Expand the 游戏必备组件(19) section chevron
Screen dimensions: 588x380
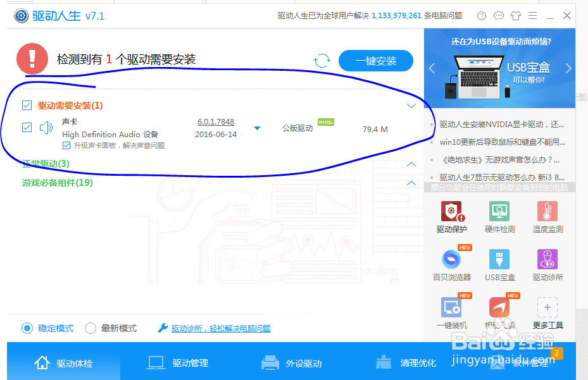tap(411, 183)
